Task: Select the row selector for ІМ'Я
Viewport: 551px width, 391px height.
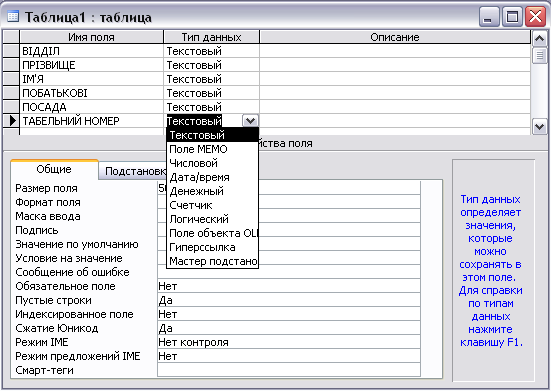Action: pyautogui.click(x=11, y=79)
